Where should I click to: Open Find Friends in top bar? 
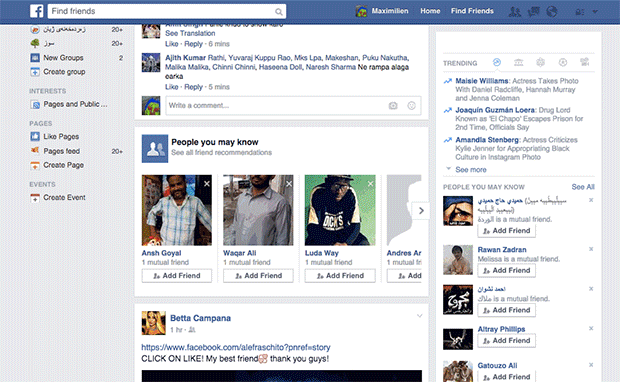pos(472,11)
